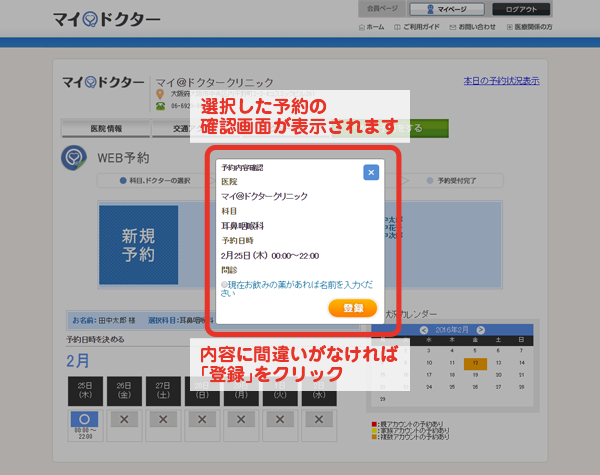
Task: Click the × slot under (火)
Action: coord(280,420)
